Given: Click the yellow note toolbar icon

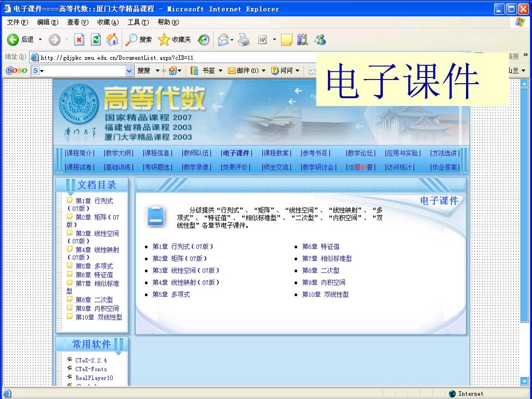Looking at the screenshot, I should coord(287,39).
